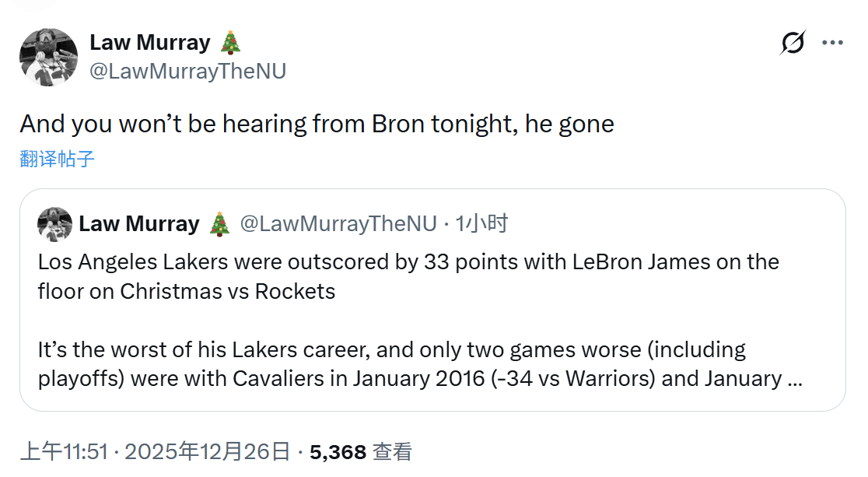Click Christmas tree emoji in quoted post header
868x477 pixels.
pyautogui.click(x=220, y=224)
